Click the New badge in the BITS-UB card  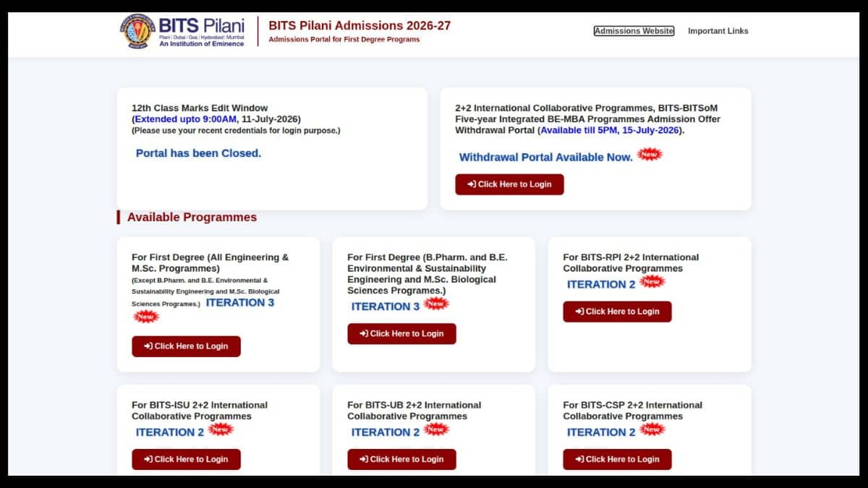tap(436, 429)
